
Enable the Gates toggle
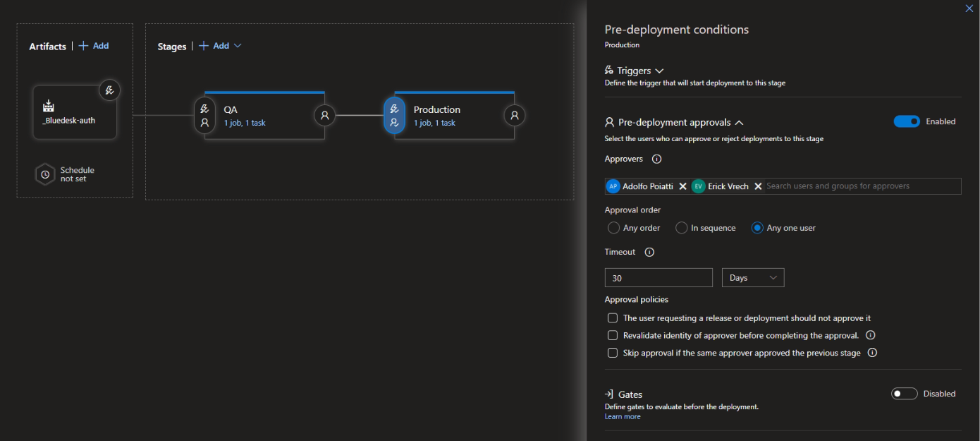[x=905, y=394]
